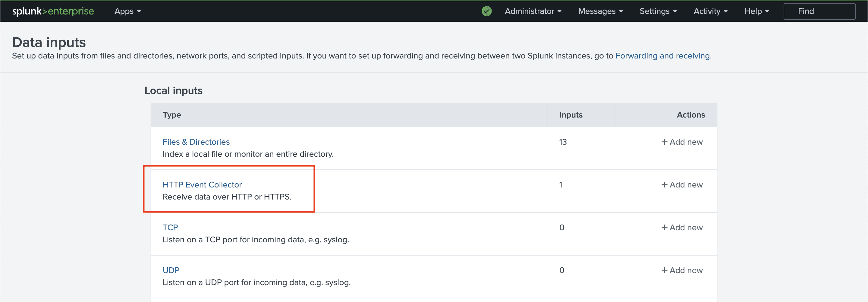Open the Apps dropdown menu
Viewport: 868px width, 302px height.
click(x=127, y=11)
